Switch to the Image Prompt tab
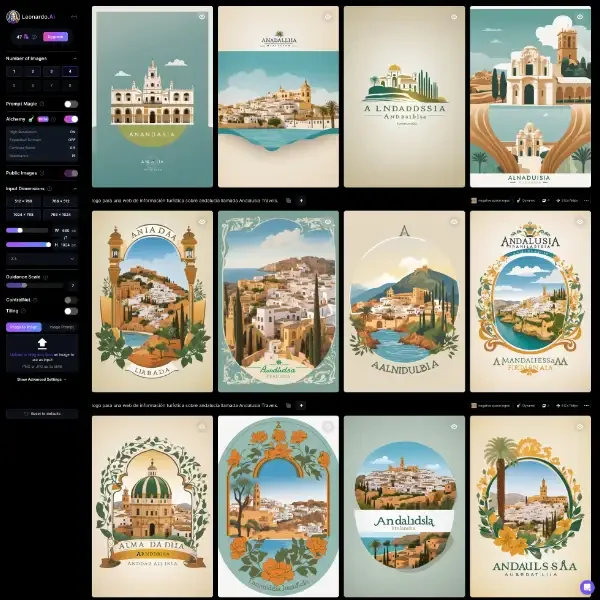 click(x=61, y=327)
